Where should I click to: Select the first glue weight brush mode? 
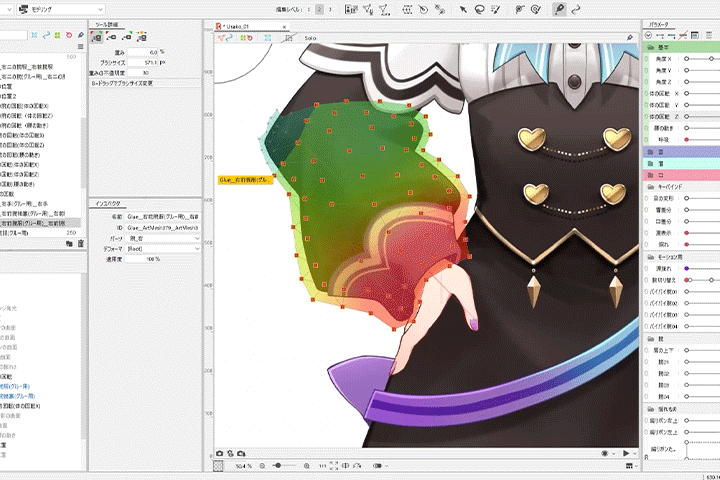96,37
